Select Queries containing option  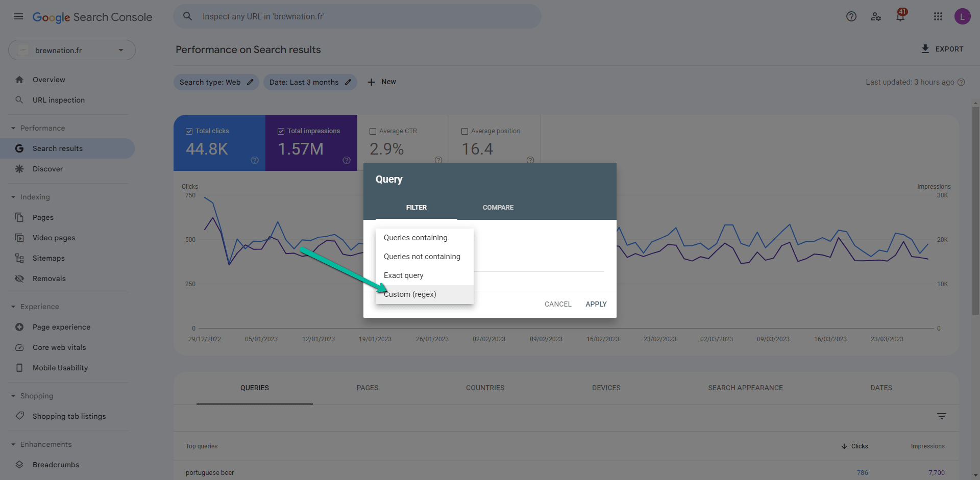425,238
